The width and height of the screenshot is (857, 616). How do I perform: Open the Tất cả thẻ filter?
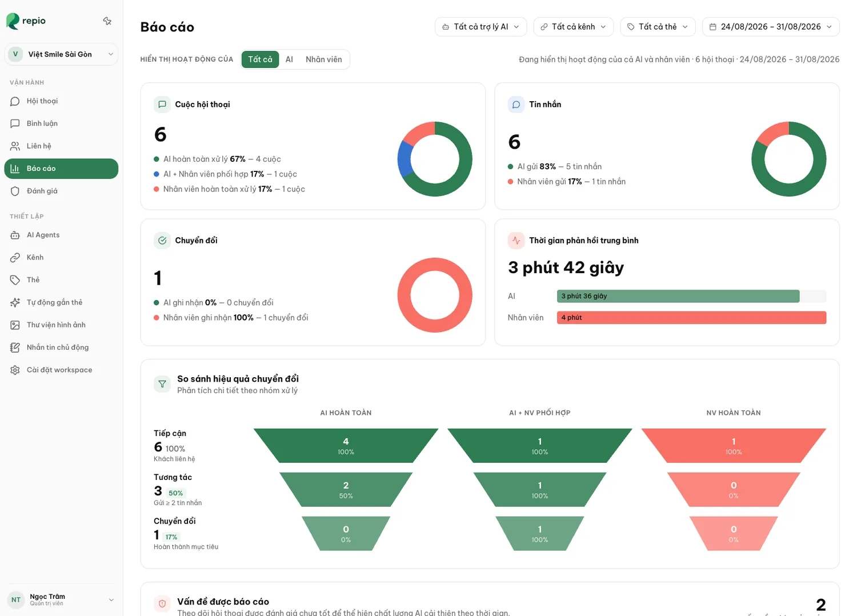(658, 27)
